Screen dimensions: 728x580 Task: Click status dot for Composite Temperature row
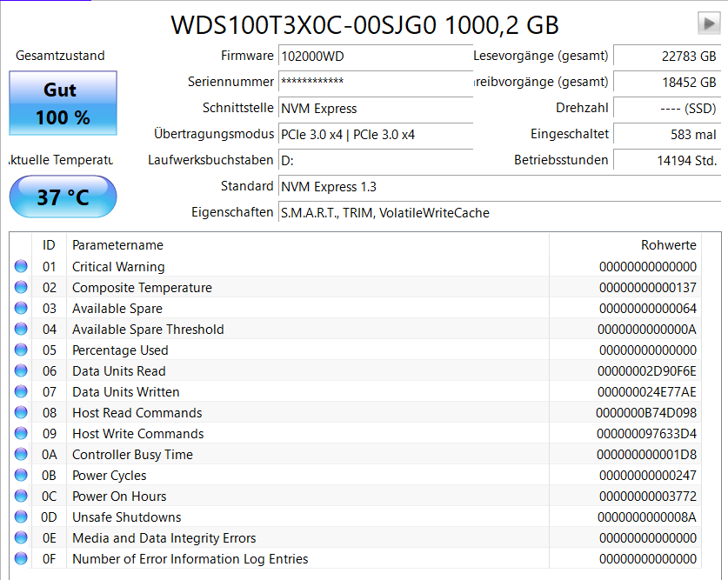pos(21,287)
